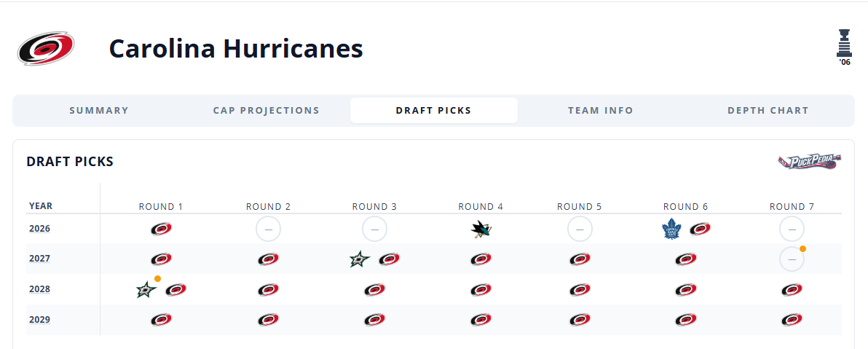Viewport: 868px width, 349px height.
Task: Select the Maple Leafs pick in 2026 Round 6
Action: 671,229
